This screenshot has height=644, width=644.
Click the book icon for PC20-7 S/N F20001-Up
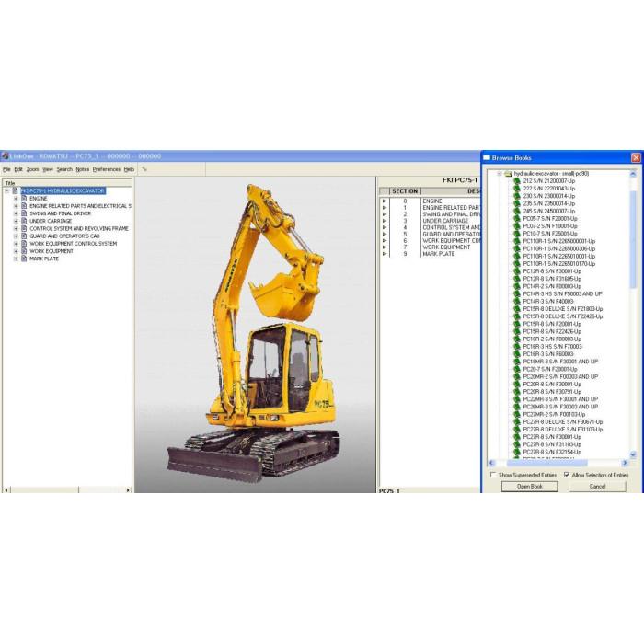[x=517, y=369]
